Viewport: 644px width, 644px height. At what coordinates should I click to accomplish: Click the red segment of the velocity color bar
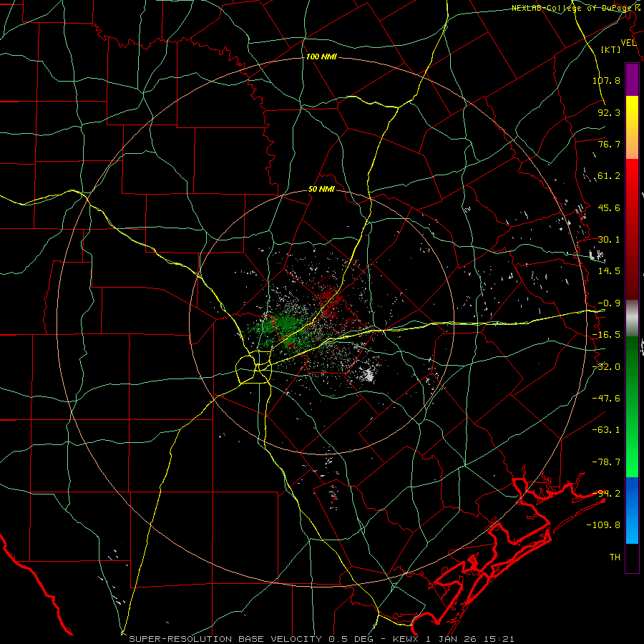632,229
